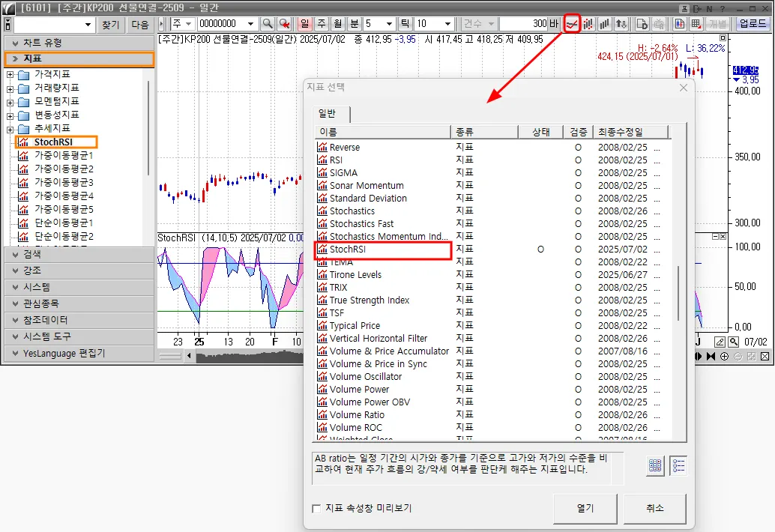Viewport: 775px width, 532px height.
Task: Click the up/down arrows toolbar icon
Action: click(621, 24)
